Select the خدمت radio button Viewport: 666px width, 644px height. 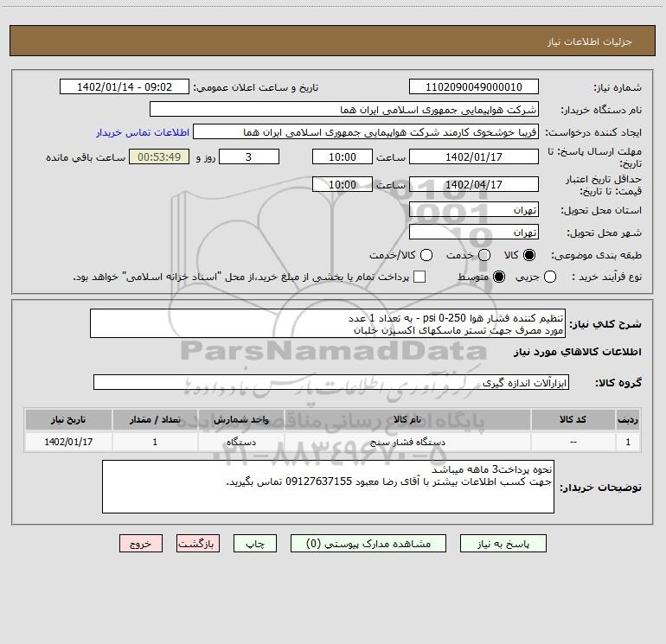484,255
